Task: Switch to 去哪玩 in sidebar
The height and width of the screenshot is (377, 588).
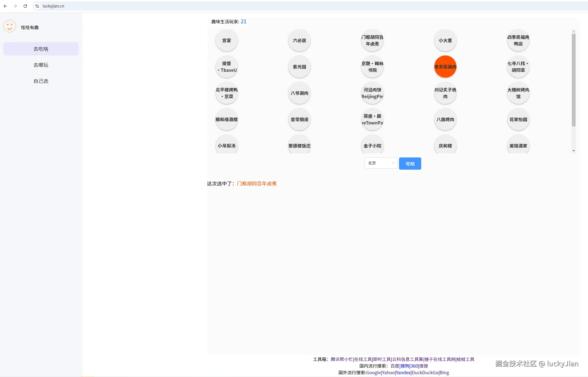Action: (x=41, y=65)
